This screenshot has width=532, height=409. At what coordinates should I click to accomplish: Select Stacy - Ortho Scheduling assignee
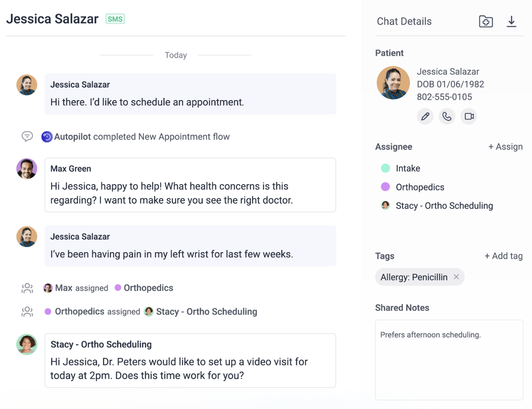point(444,206)
